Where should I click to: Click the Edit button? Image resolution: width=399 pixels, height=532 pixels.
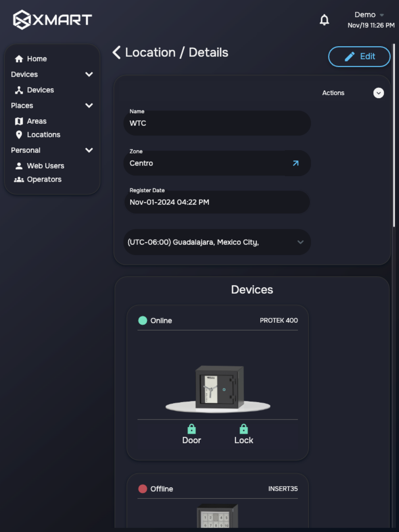pyautogui.click(x=359, y=56)
